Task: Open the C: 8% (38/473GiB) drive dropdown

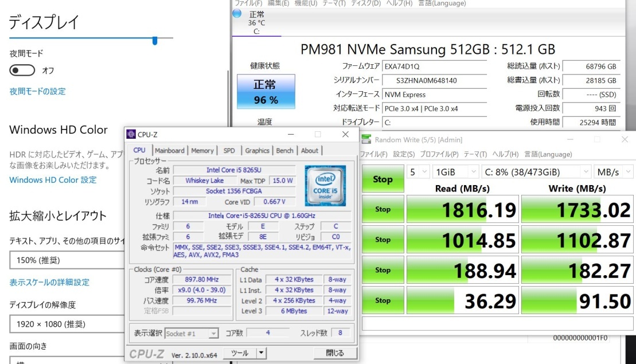Action: (x=536, y=172)
